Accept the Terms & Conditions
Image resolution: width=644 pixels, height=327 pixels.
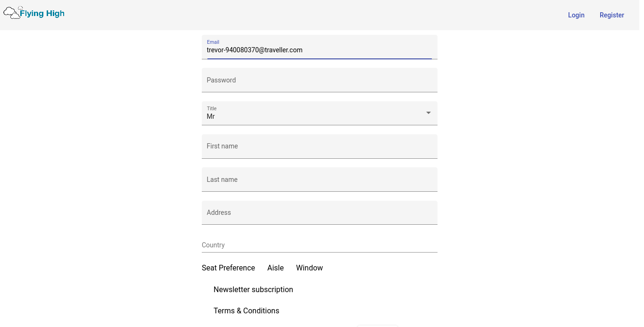tap(246, 311)
